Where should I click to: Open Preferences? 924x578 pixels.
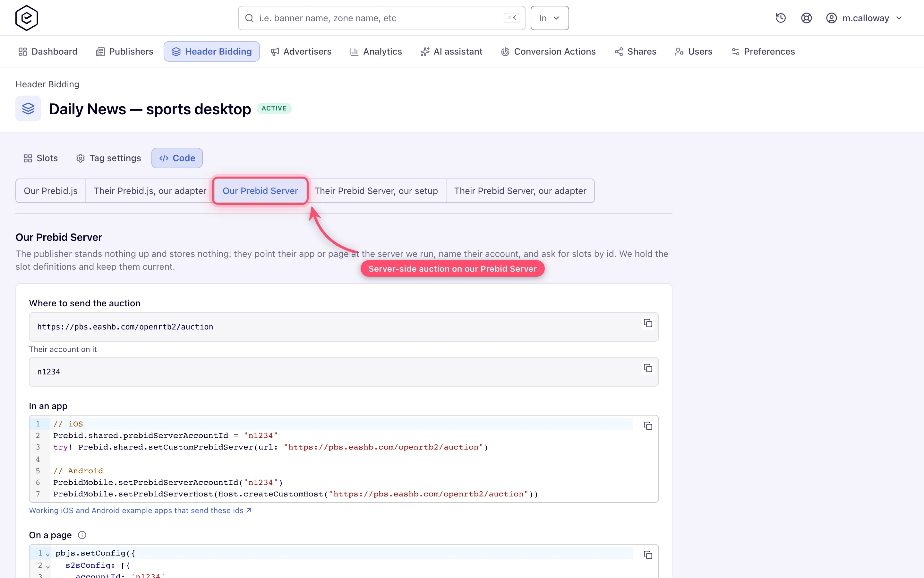(763, 52)
